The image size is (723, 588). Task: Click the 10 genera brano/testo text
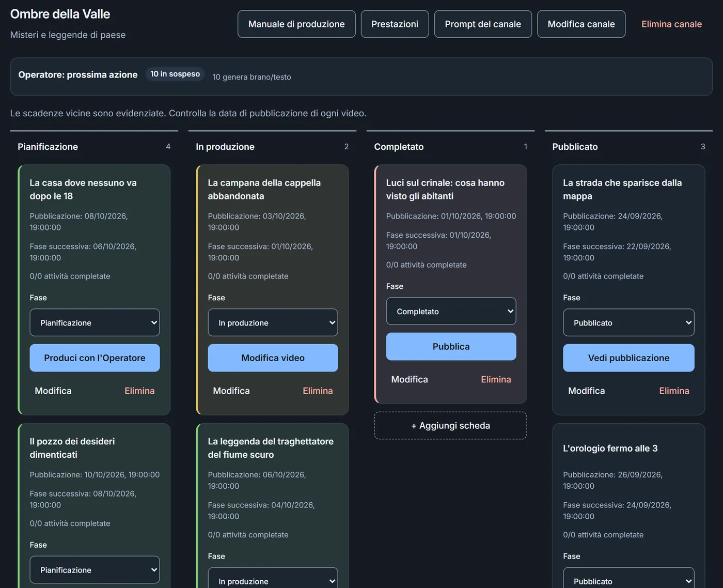252,77
